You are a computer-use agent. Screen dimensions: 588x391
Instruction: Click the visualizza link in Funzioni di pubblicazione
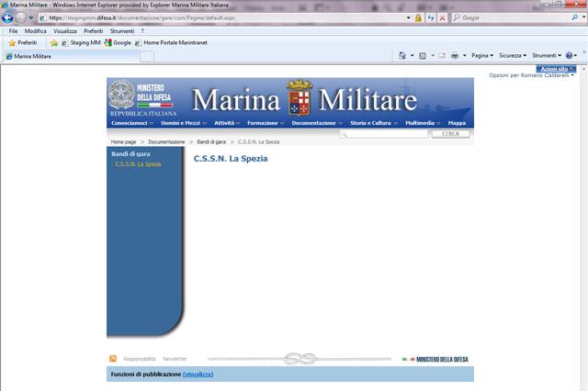pyautogui.click(x=198, y=374)
